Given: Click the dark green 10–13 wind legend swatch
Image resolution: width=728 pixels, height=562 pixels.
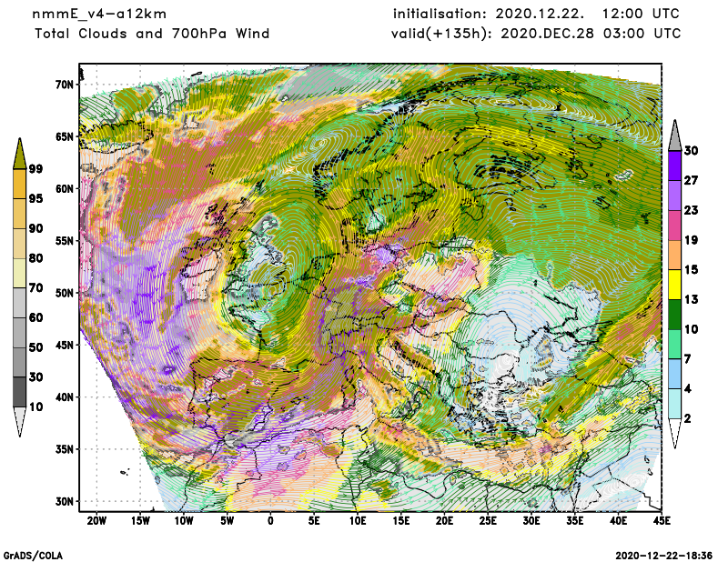Looking at the screenshot, I should [x=675, y=315].
